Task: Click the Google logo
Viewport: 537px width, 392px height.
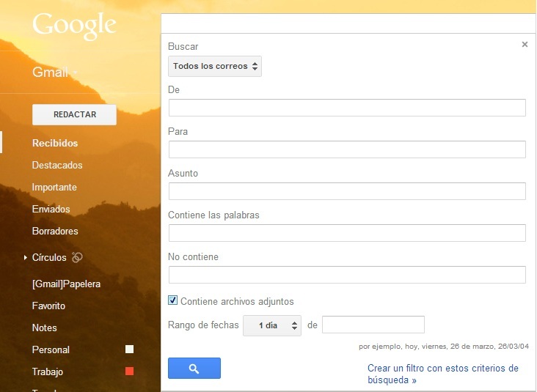Action: 74,26
